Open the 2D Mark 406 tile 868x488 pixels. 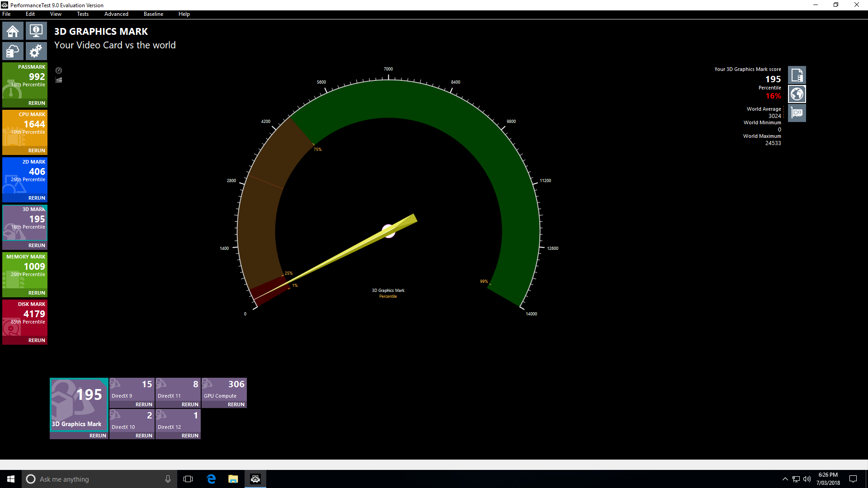25,175
